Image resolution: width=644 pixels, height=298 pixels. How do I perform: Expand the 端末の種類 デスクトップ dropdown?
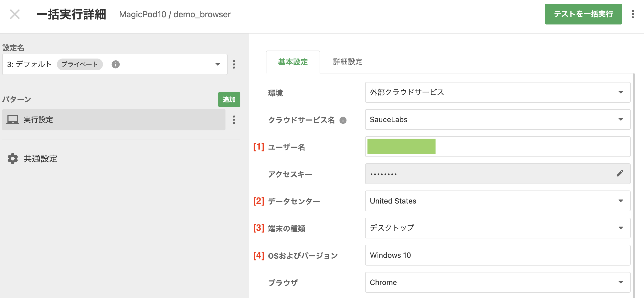pos(498,228)
